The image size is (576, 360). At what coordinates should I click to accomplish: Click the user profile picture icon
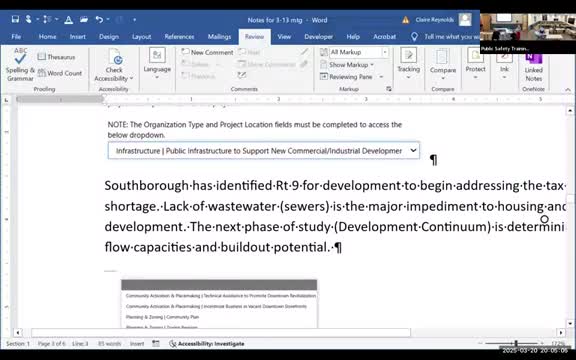(x=465, y=19)
